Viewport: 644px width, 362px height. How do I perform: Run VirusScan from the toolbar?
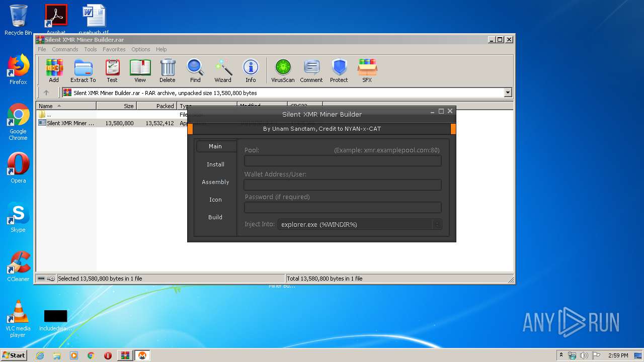click(283, 71)
